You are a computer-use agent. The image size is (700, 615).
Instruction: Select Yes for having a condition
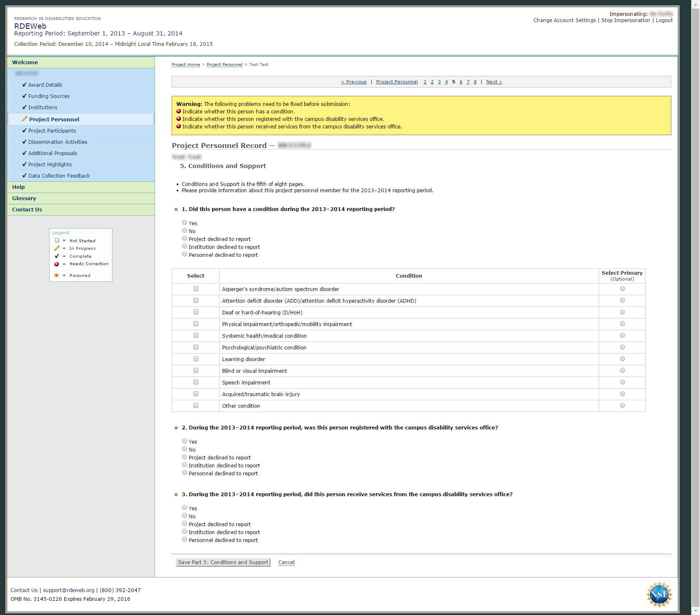[185, 223]
